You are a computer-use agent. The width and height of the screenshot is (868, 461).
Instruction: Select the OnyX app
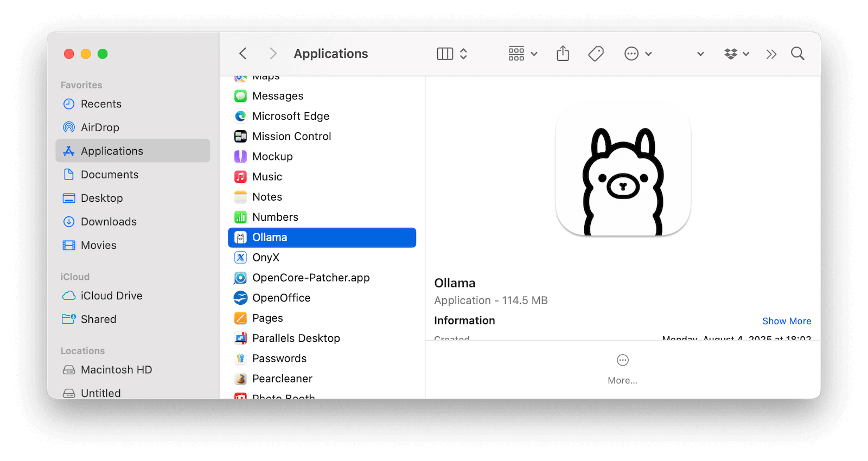pos(322,258)
